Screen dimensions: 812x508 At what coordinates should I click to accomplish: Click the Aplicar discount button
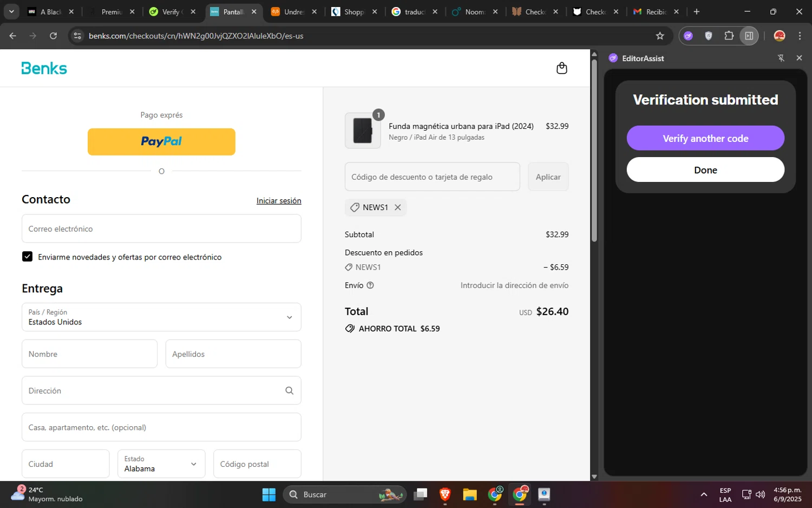pyautogui.click(x=548, y=177)
